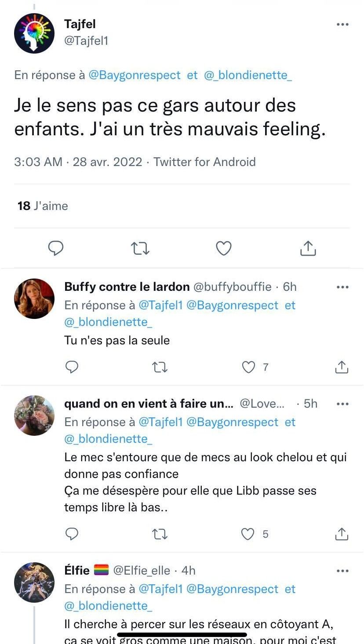Screen dimensions: 364x644
Task: Retweet the reply mentioning Libb
Action: point(160,534)
